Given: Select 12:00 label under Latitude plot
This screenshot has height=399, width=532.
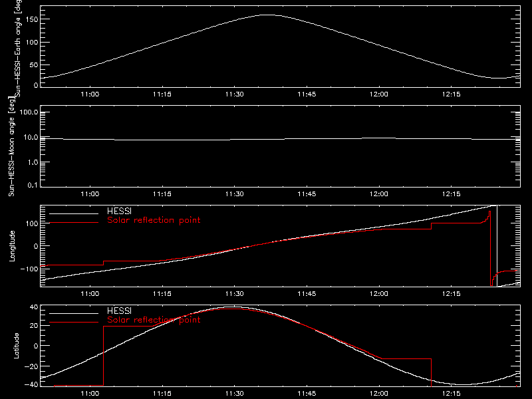Looking at the screenshot, I should coord(379,394).
